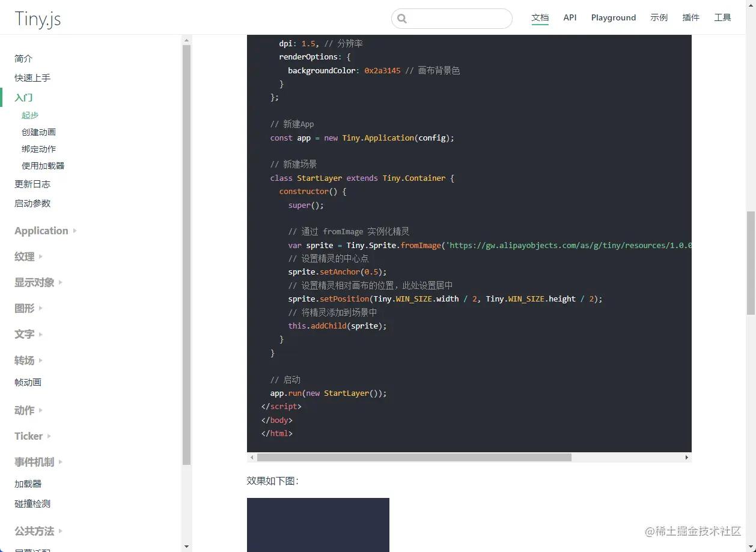The height and width of the screenshot is (552, 756).
Task: Click the code block horizontal scrollbar thumb
Action: coord(414,457)
